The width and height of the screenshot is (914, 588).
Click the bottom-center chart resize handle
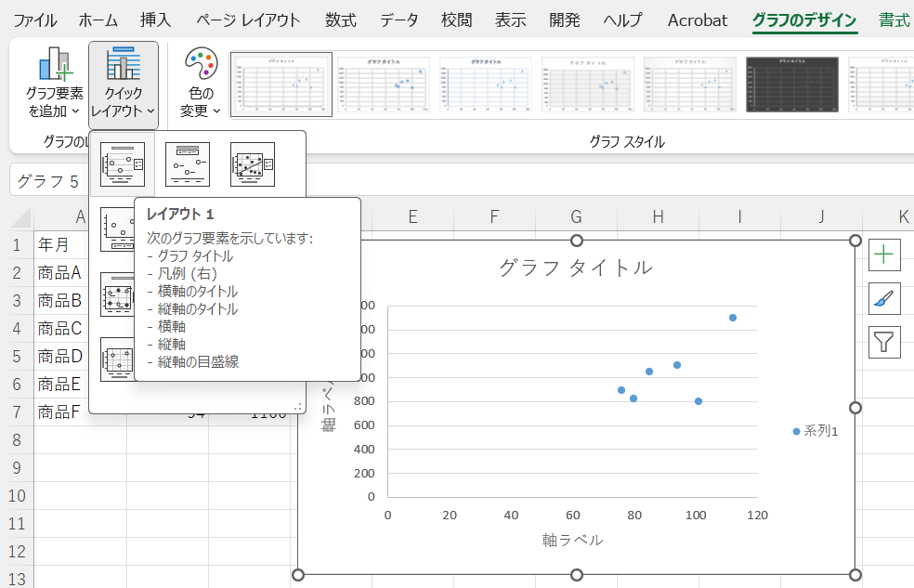coord(577,575)
